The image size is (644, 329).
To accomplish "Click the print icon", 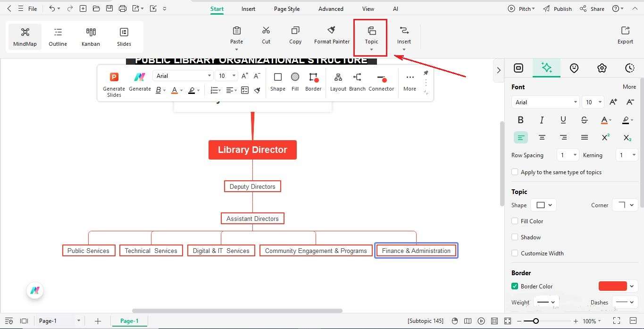I will [123, 8].
